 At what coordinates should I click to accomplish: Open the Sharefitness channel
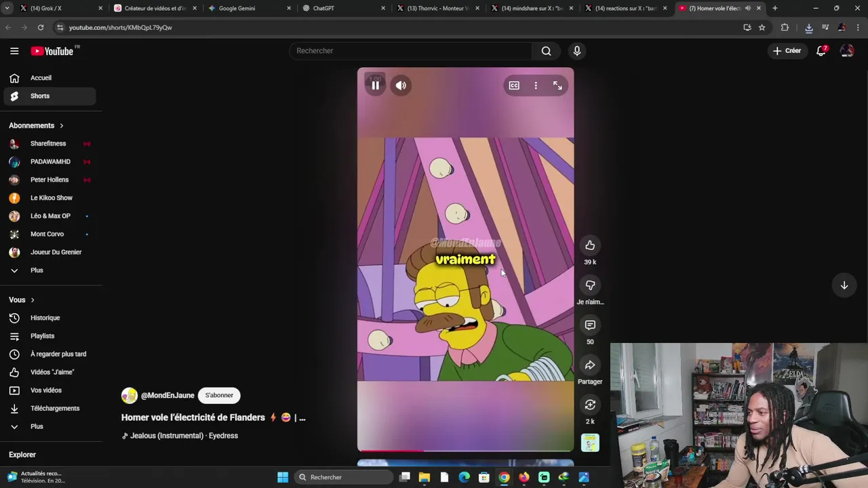tap(50, 144)
